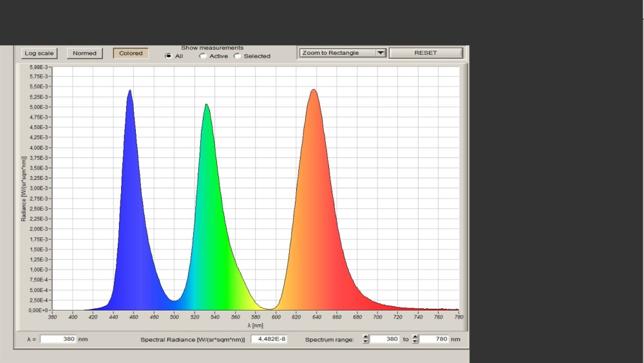Click the λ [nm] axis title

click(x=255, y=326)
